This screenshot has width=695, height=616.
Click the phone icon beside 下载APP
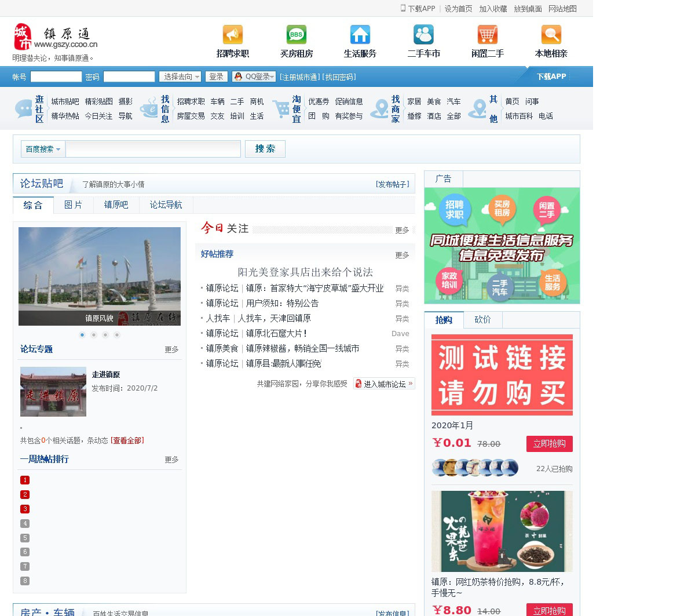pos(403,8)
